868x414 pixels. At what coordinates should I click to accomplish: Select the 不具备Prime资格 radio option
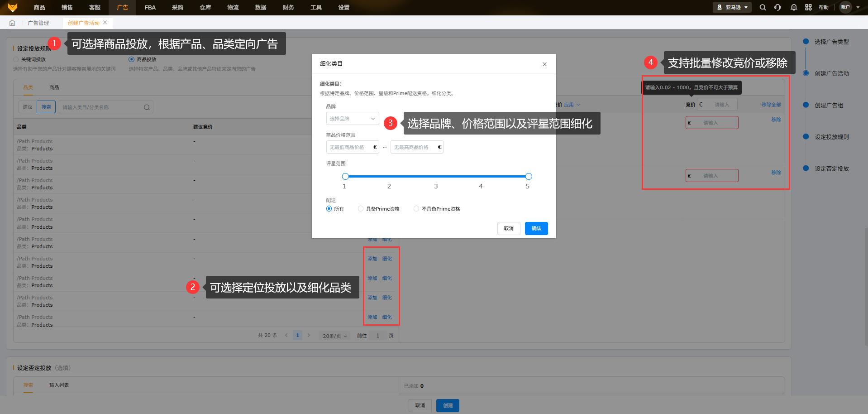click(416, 209)
